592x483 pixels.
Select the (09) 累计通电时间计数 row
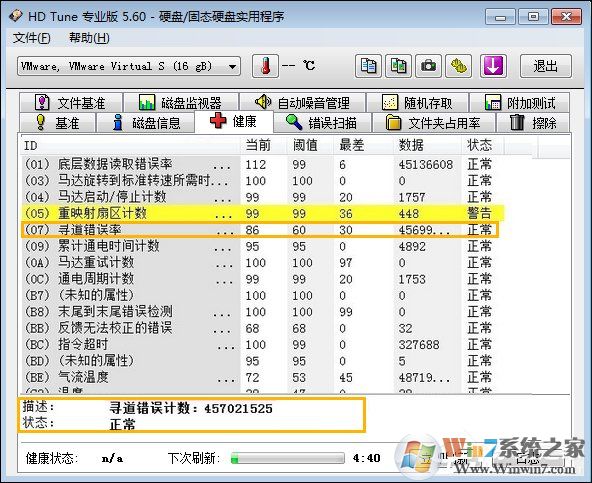262,246
